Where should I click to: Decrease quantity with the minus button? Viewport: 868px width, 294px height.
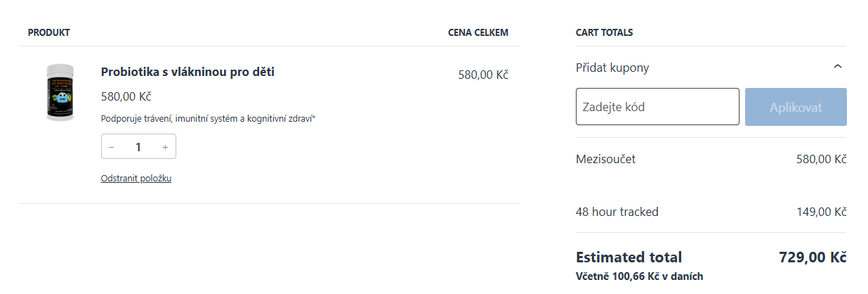(x=112, y=147)
